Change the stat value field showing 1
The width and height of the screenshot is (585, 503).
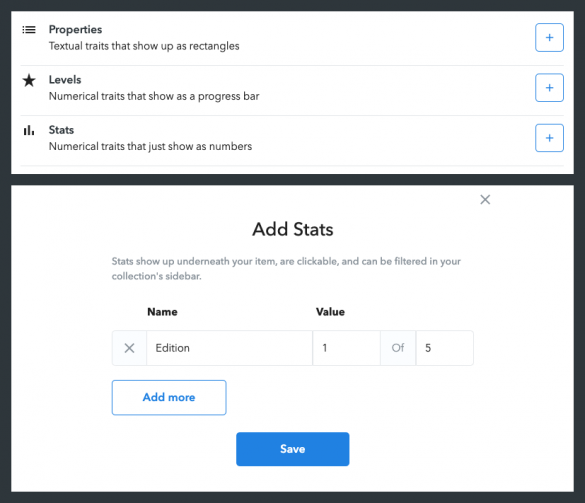(x=347, y=348)
